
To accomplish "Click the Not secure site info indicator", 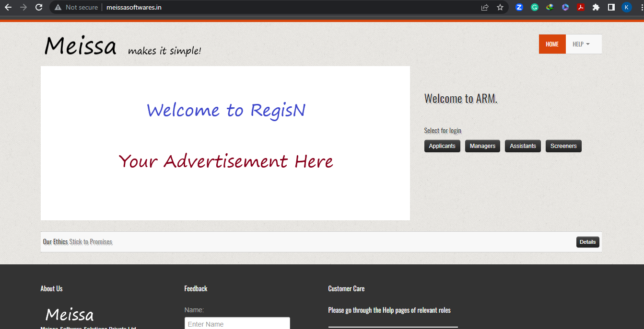I will (x=76, y=7).
